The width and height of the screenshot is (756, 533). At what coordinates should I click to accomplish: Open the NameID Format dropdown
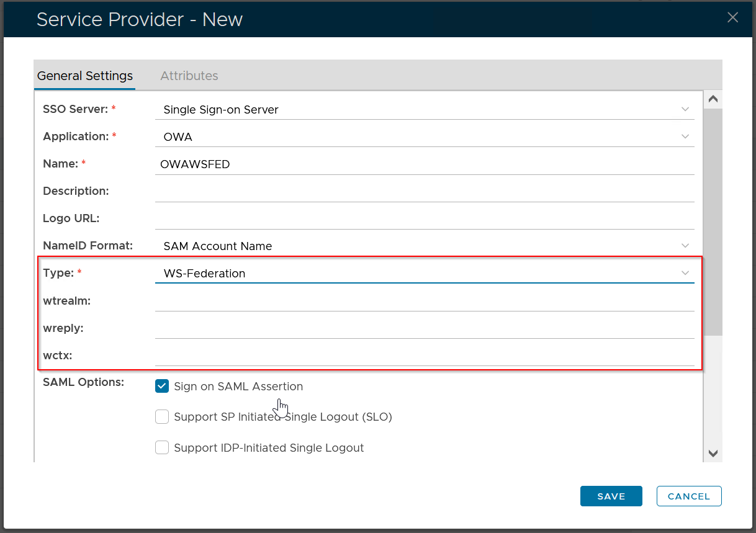[x=424, y=246]
